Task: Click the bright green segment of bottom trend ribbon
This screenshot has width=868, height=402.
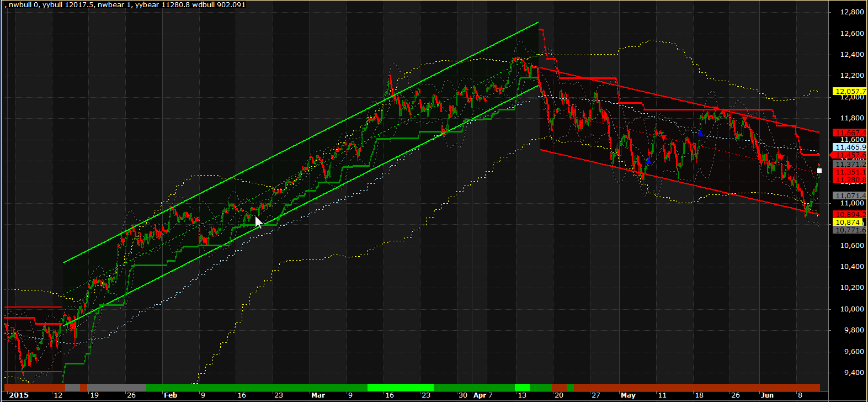Action: point(401,387)
